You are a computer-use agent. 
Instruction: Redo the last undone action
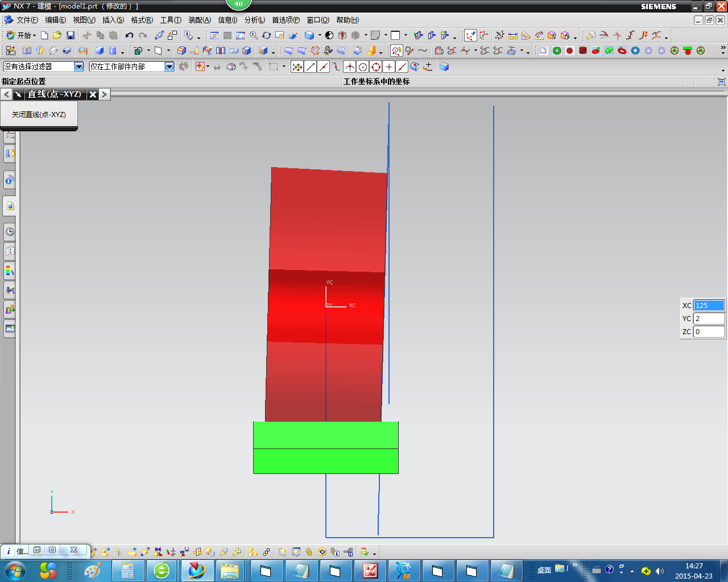tap(143, 35)
